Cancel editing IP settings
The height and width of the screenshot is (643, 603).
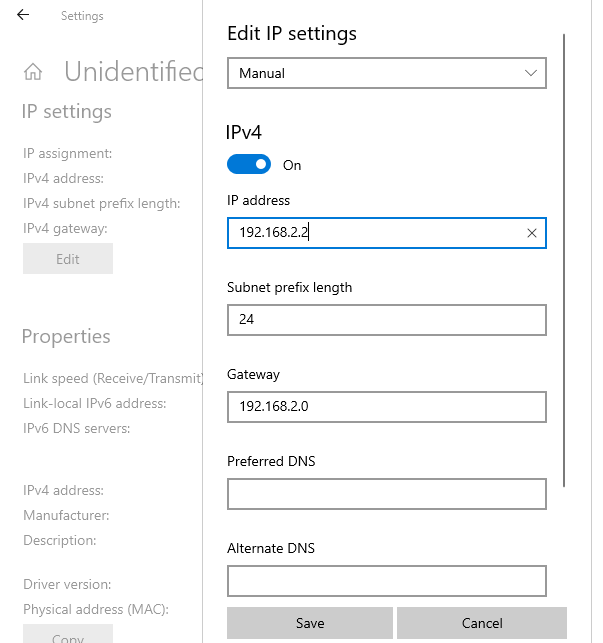481,623
